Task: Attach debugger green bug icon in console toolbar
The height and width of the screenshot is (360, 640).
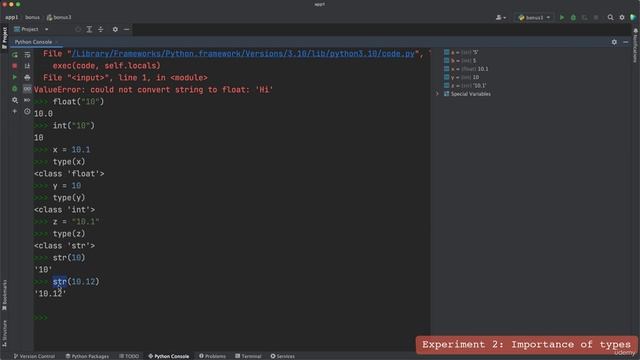Action: click(x=15, y=89)
